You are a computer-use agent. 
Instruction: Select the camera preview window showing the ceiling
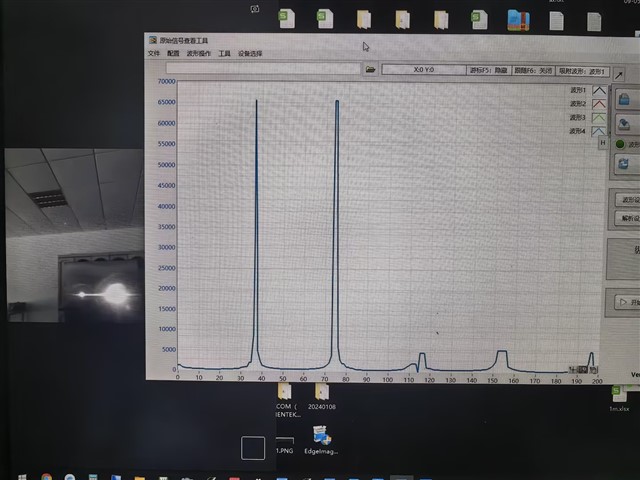click(74, 235)
